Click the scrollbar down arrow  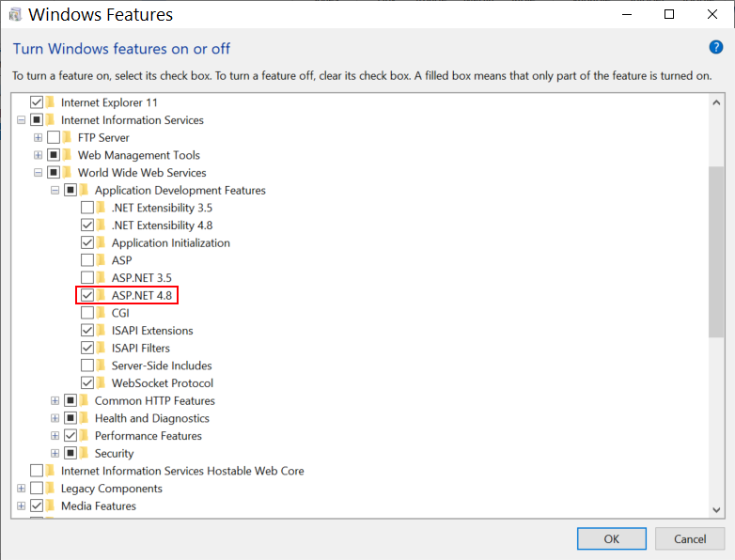pyautogui.click(x=716, y=510)
